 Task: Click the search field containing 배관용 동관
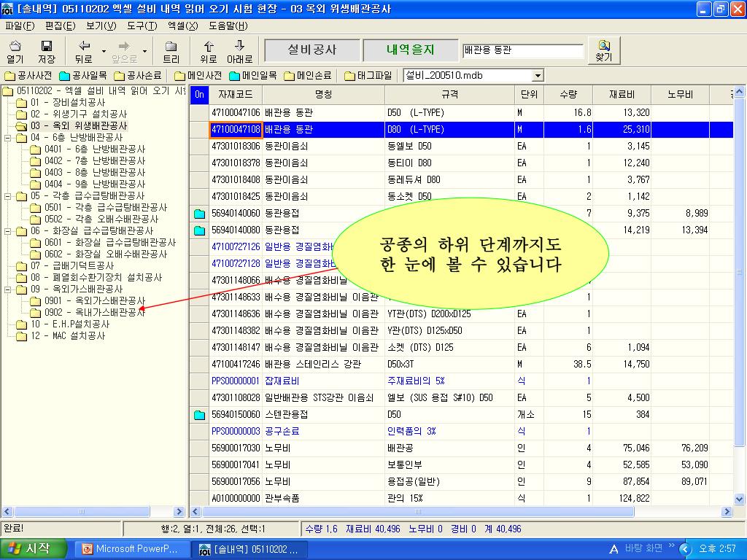pyautogui.click(x=522, y=50)
